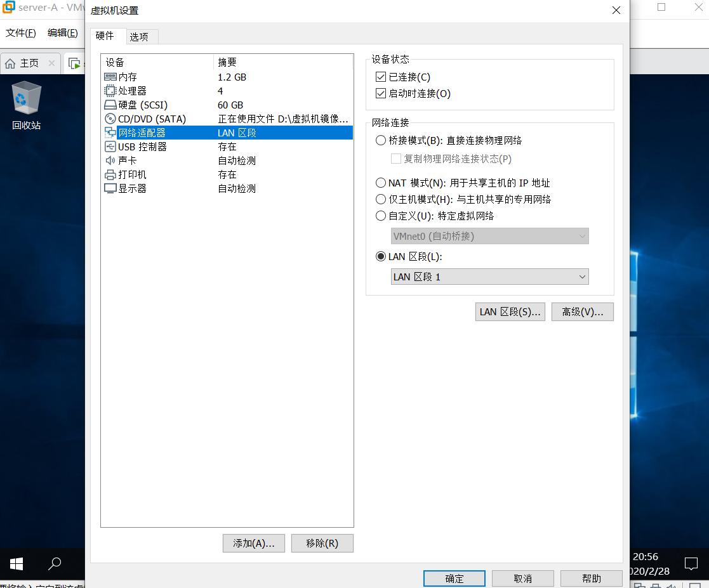Viewport: 709px width, 588px height.
Task: Switch to the 选项 tab
Action: coord(140,37)
